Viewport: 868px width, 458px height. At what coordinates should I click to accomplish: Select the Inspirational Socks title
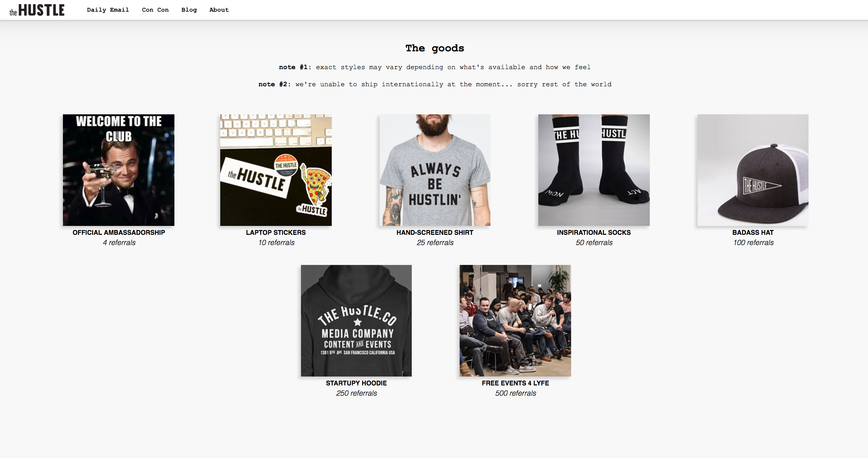point(594,233)
